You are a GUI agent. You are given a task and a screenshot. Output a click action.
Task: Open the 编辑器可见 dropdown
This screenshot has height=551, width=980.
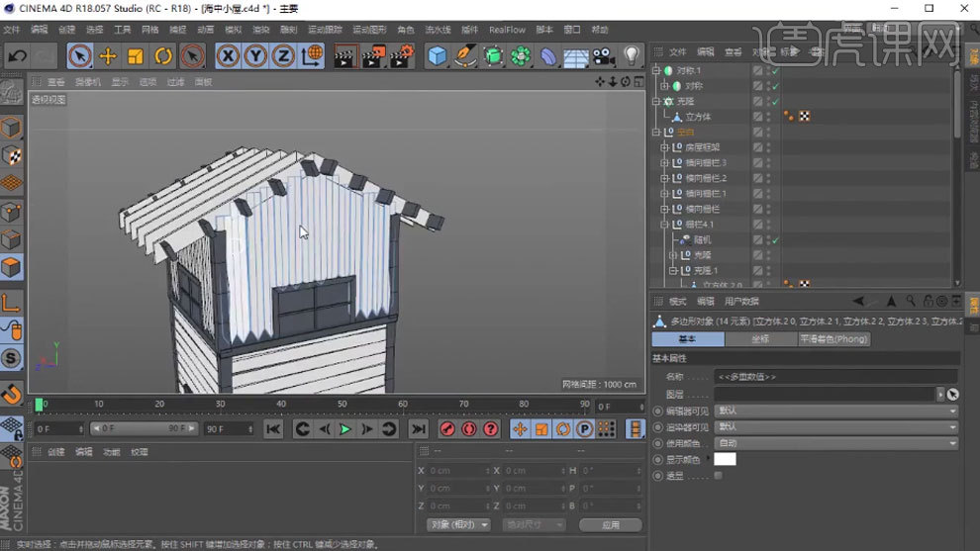(x=835, y=411)
